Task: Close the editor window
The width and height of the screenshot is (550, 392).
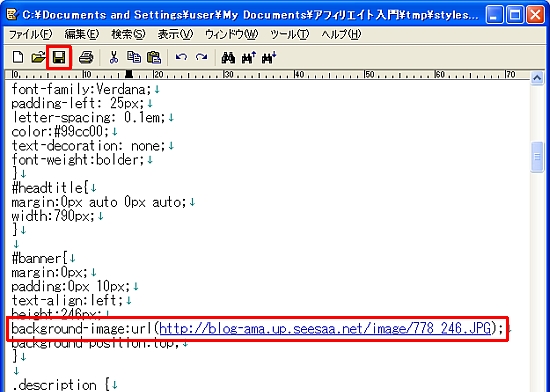Action: 535,15
